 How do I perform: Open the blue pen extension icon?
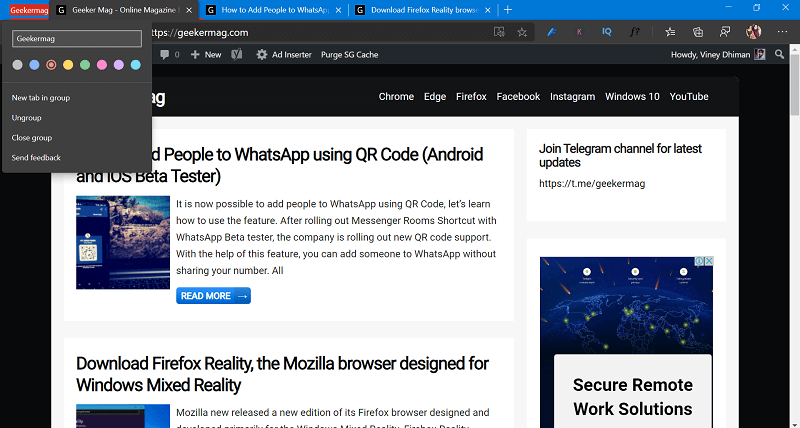tap(552, 32)
